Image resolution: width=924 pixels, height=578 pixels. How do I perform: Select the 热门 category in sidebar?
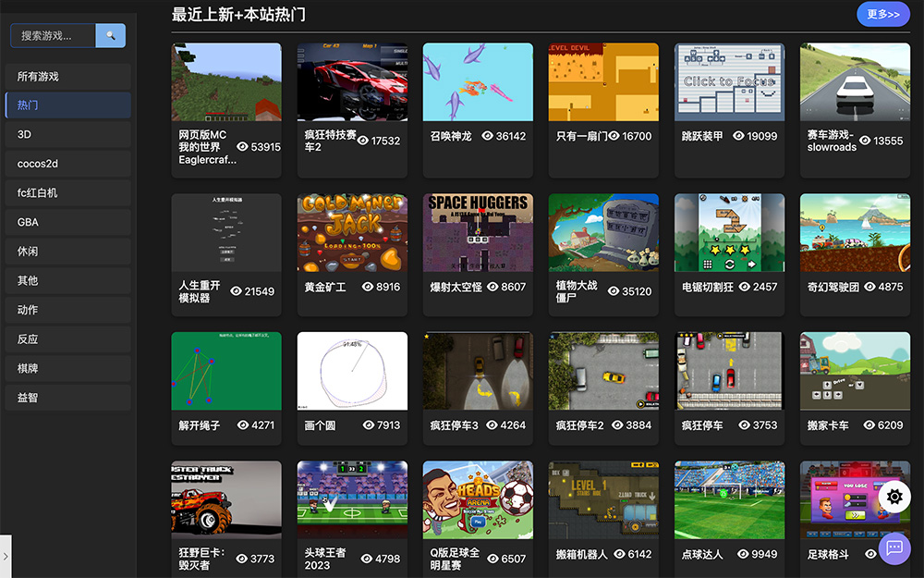tap(67, 105)
